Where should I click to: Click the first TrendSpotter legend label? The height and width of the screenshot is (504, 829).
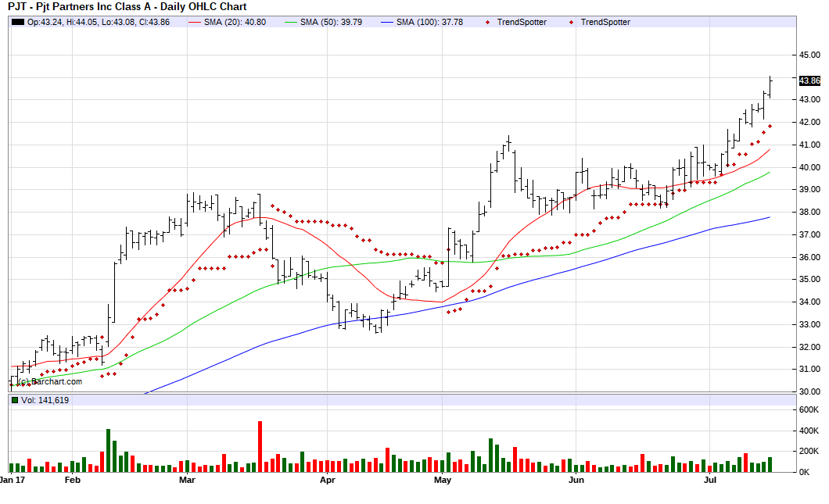coord(522,22)
